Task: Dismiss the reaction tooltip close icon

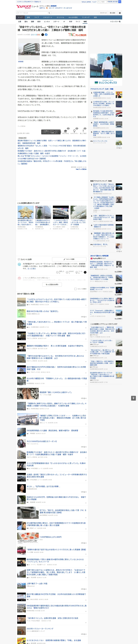Action: [60, 131]
